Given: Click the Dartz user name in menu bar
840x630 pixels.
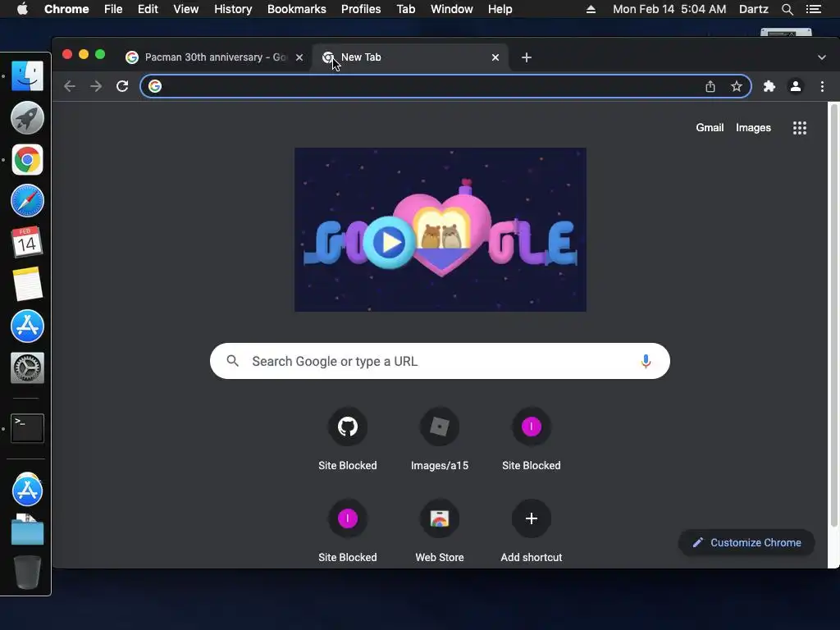Looking at the screenshot, I should point(754,9).
